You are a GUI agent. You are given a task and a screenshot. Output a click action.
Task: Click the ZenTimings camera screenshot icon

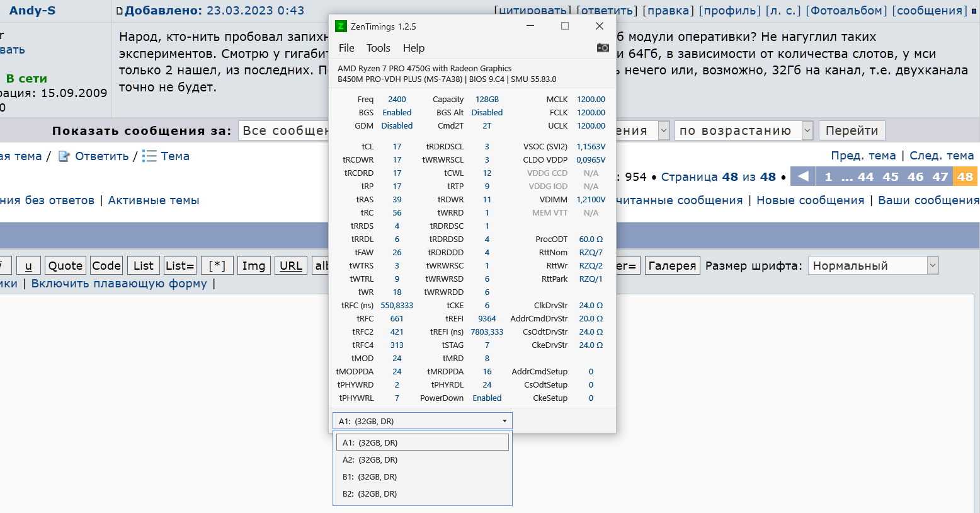click(x=603, y=48)
